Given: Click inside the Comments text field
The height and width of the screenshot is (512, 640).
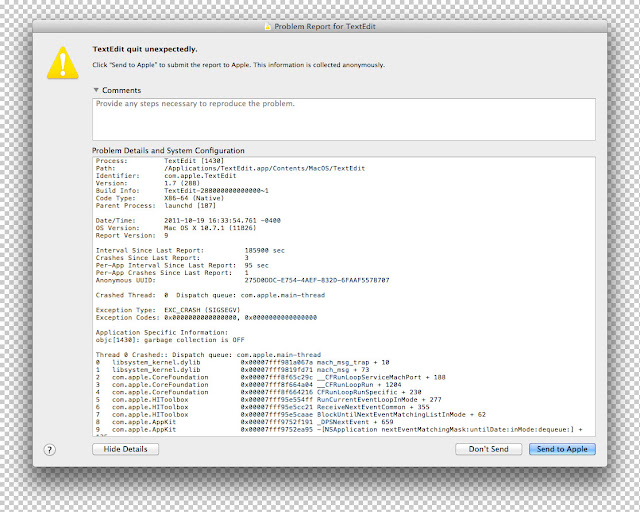Looking at the screenshot, I should click(x=344, y=119).
